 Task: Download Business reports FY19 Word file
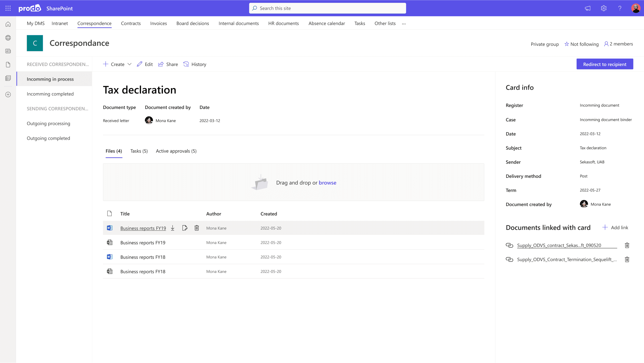click(173, 228)
